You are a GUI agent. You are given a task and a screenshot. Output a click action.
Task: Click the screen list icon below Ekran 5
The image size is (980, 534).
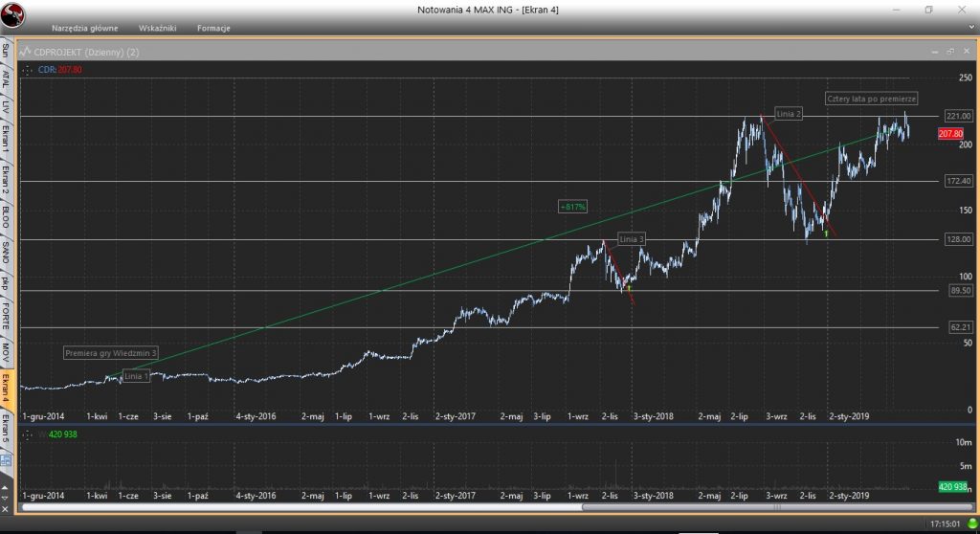pos(6,461)
